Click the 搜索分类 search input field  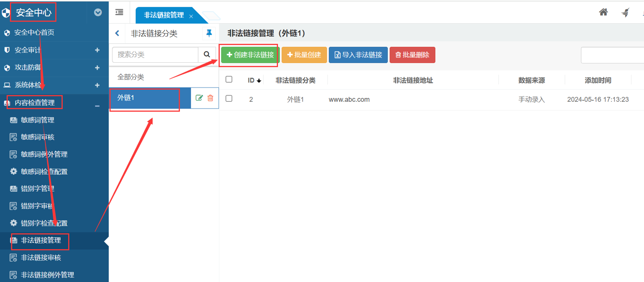point(155,55)
